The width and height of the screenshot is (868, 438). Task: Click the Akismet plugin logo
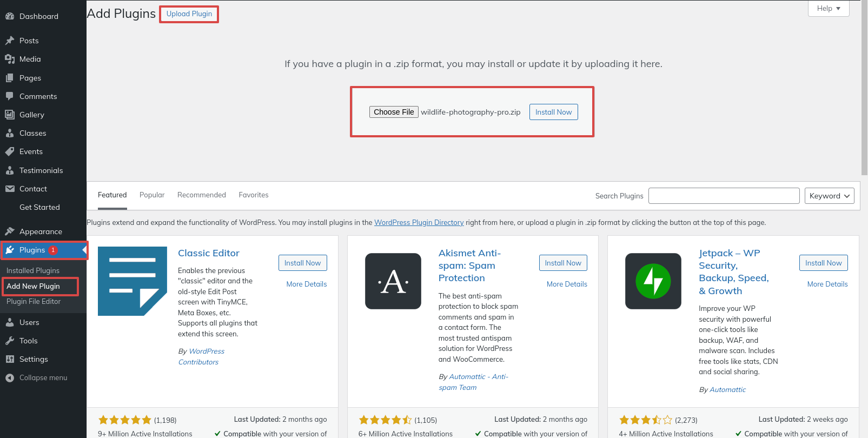coord(393,281)
